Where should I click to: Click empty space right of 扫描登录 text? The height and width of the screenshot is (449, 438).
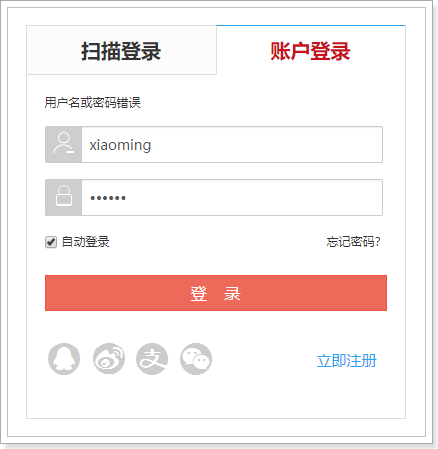coord(188,50)
